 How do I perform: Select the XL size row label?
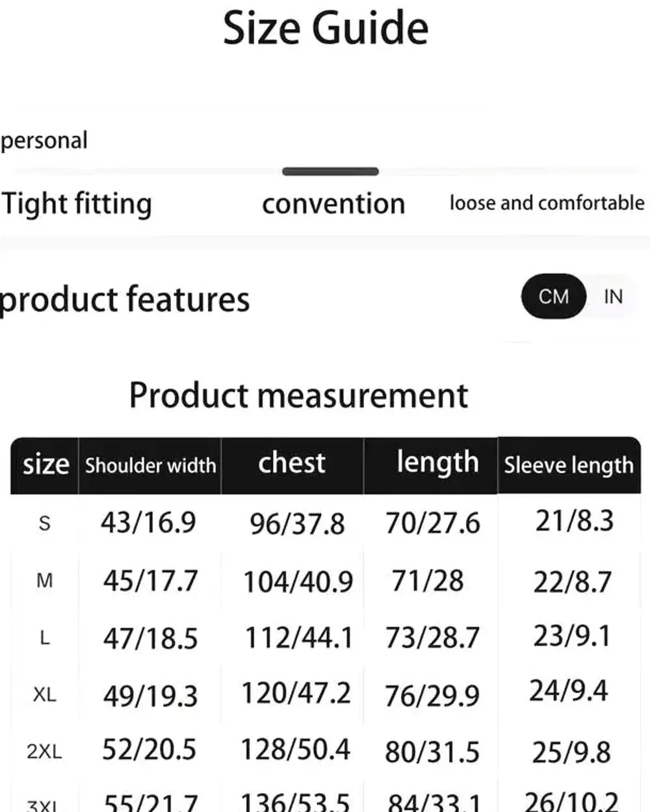[x=44, y=695]
